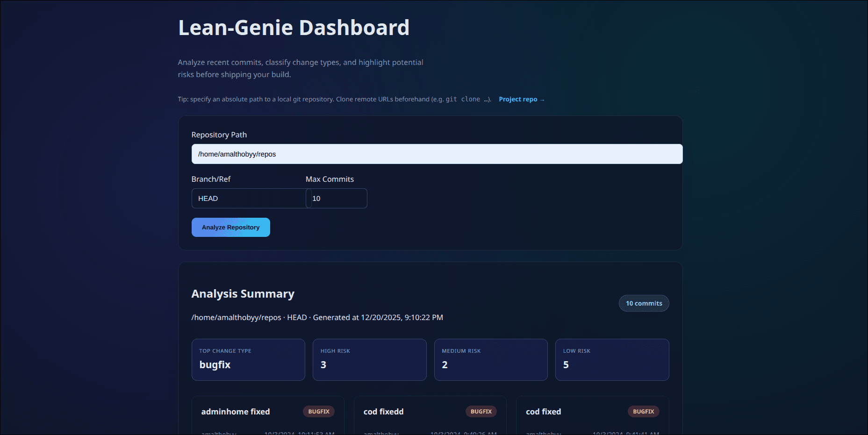Click the 10 commits badge
The image size is (868, 435).
coord(644,303)
